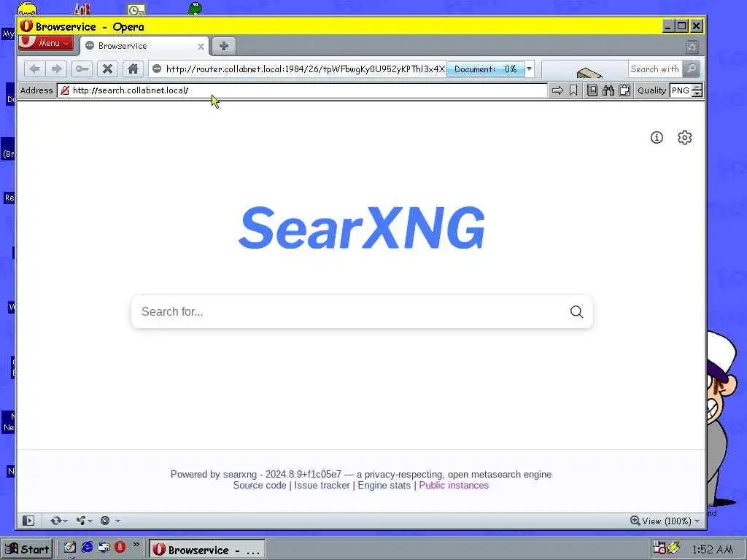Click the Opera search magnifier button
Viewport: 747px width, 560px height.
coord(691,69)
